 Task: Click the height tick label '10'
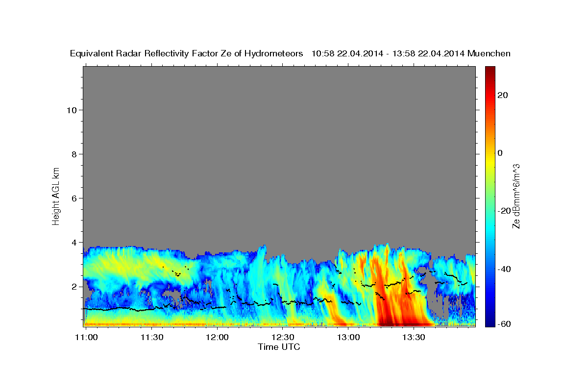(x=72, y=110)
